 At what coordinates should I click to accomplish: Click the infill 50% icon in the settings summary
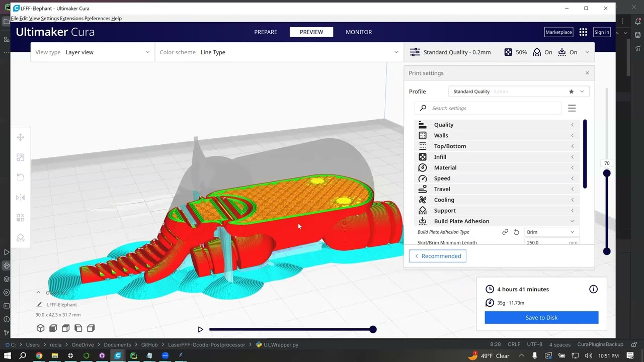point(508,52)
